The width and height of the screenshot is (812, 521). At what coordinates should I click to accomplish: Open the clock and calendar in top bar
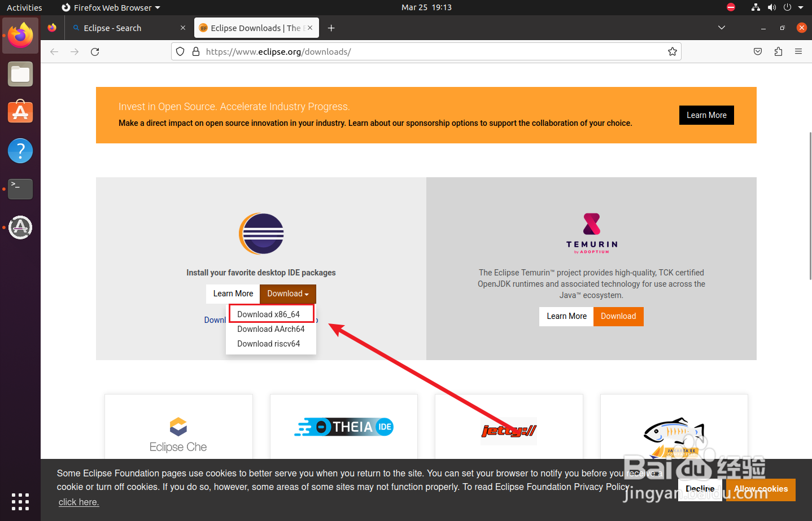pyautogui.click(x=426, y=7)
